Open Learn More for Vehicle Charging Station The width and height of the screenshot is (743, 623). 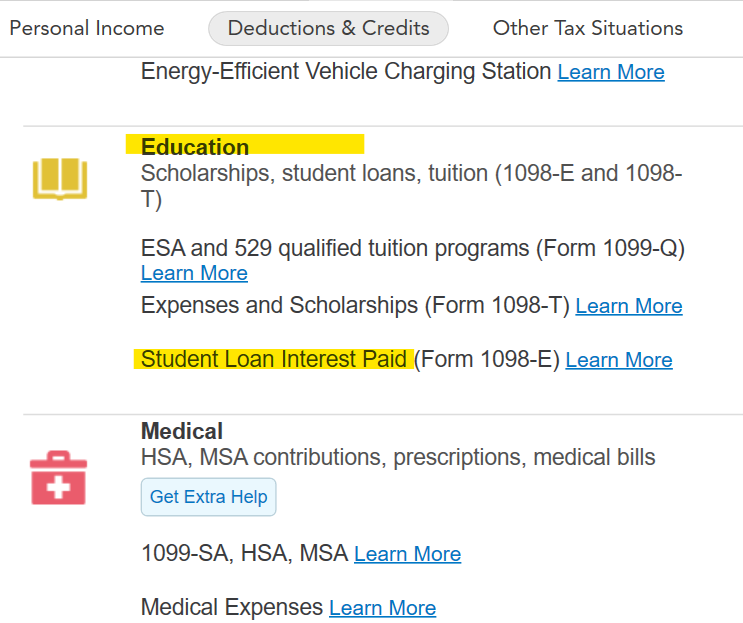611,72
